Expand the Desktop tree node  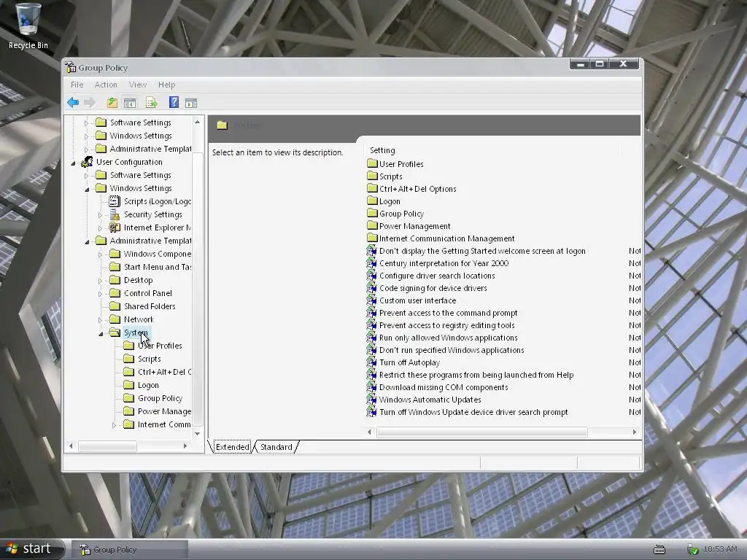tap(100, 281)
